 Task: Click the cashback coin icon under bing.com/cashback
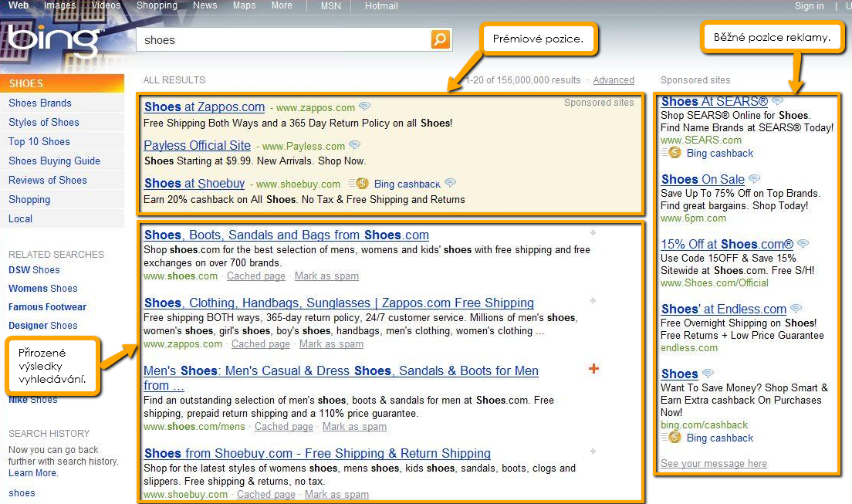point(674,437)
